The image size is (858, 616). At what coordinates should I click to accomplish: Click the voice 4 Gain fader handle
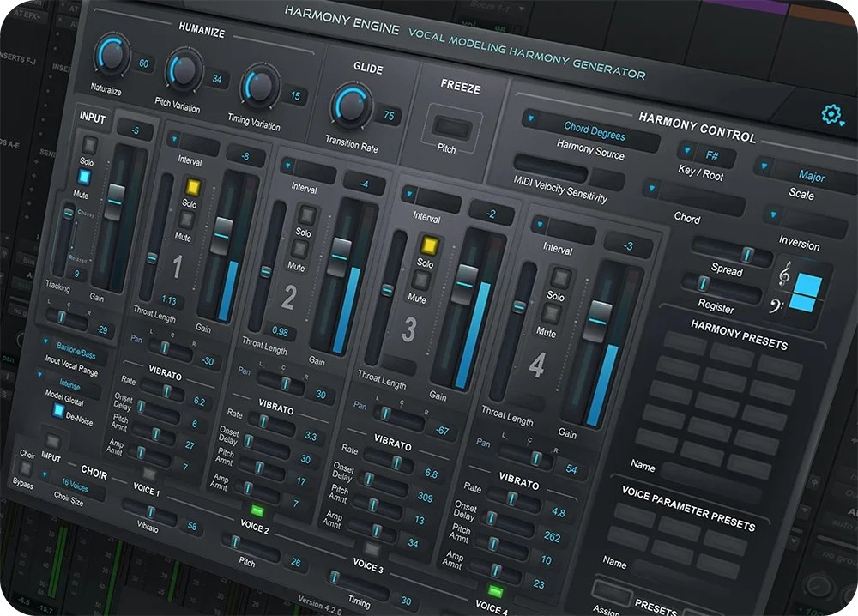pyautogui.click(x=597, y=321)
